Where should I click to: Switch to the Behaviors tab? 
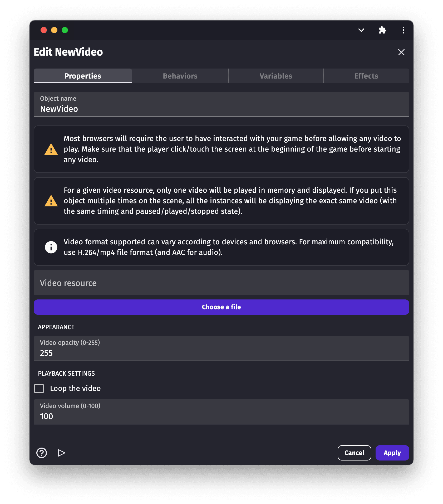pos(180,76)
